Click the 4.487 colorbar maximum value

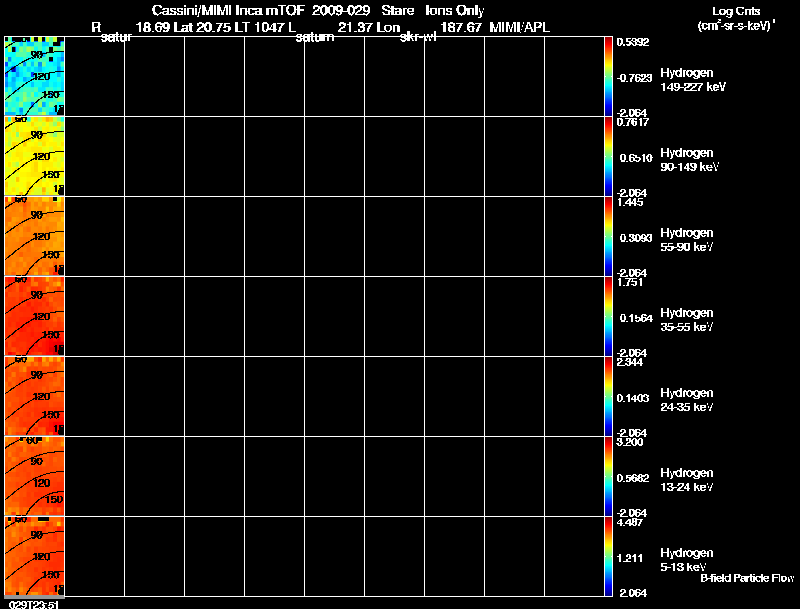tap(630, 522)
